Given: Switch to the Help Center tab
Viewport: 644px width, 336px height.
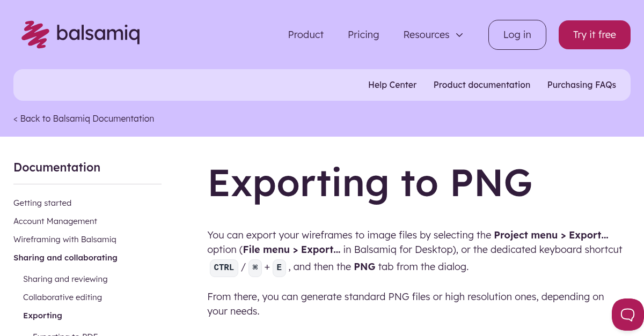Looking at the screenshot, I should (x=392, y=85).
